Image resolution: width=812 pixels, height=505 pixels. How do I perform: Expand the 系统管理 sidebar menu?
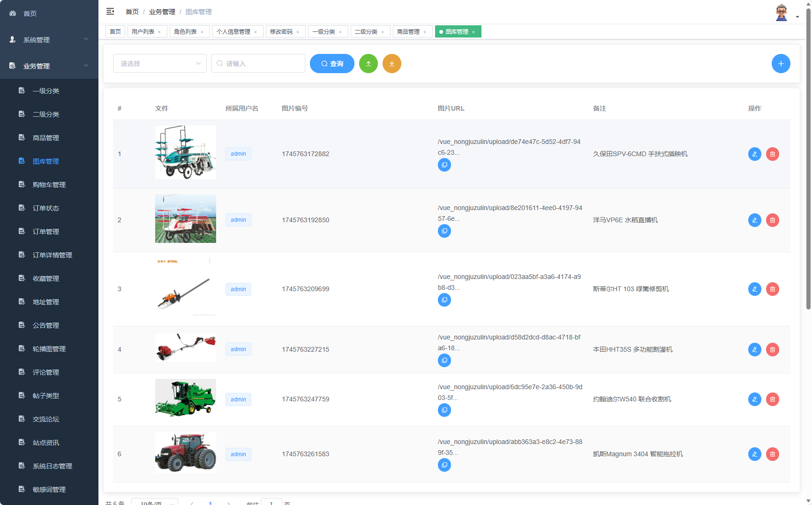point(49,40)
